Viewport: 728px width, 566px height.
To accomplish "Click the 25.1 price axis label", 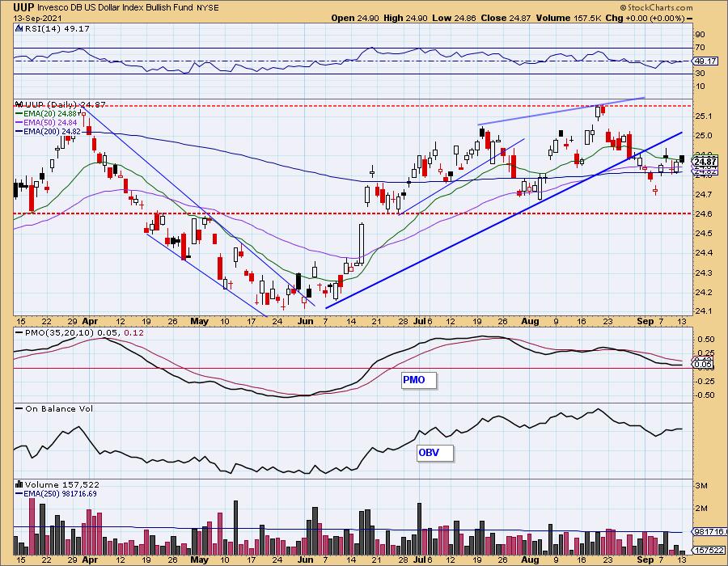I will point(704,116).
